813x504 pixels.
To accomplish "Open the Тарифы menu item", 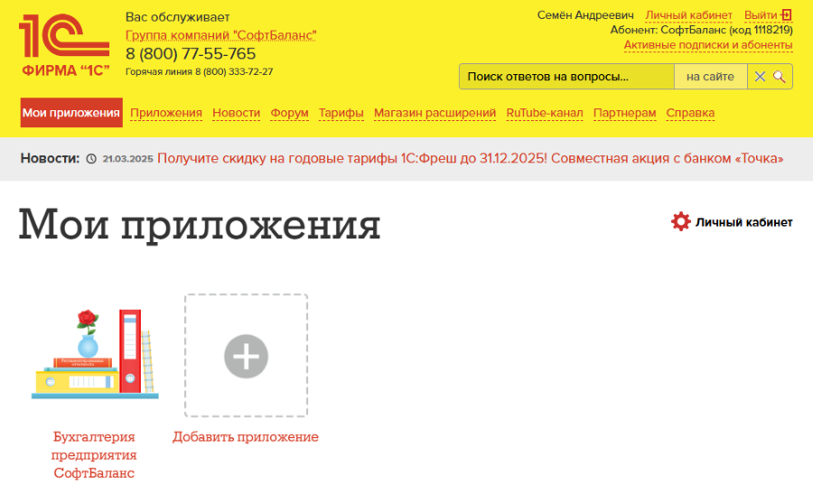I will [x=341, y=113].
